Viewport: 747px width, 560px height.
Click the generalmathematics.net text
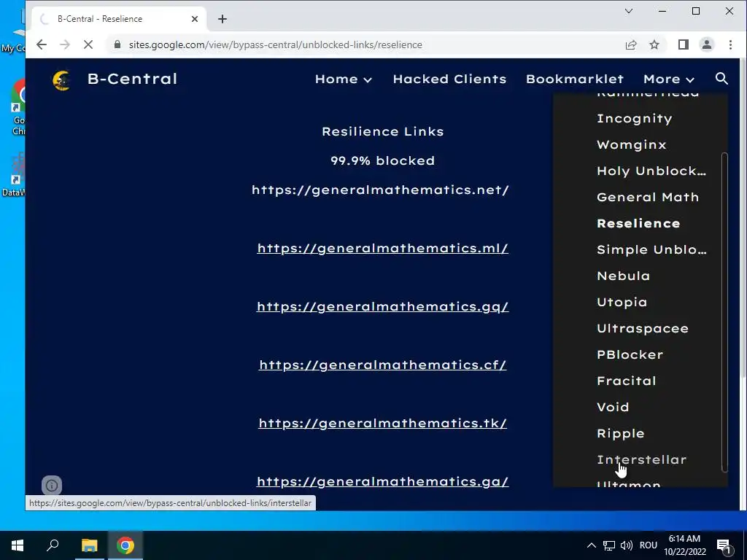(380, 190)
